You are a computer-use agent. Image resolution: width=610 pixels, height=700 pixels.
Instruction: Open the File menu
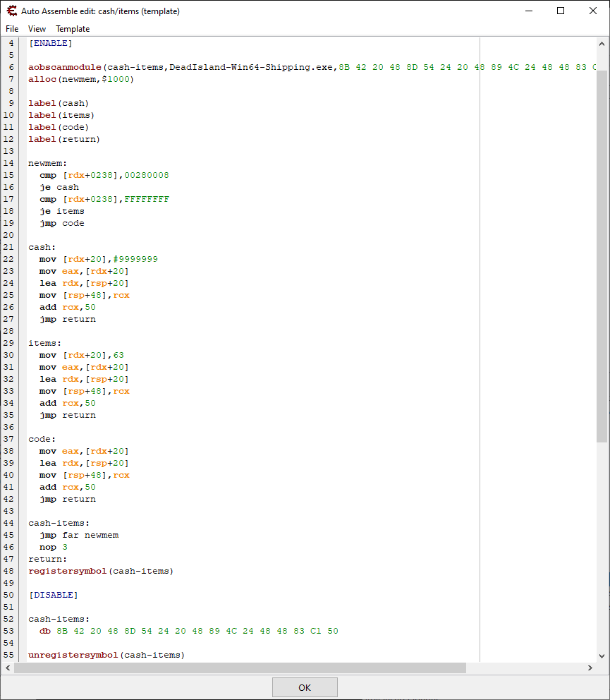point(12,29)
